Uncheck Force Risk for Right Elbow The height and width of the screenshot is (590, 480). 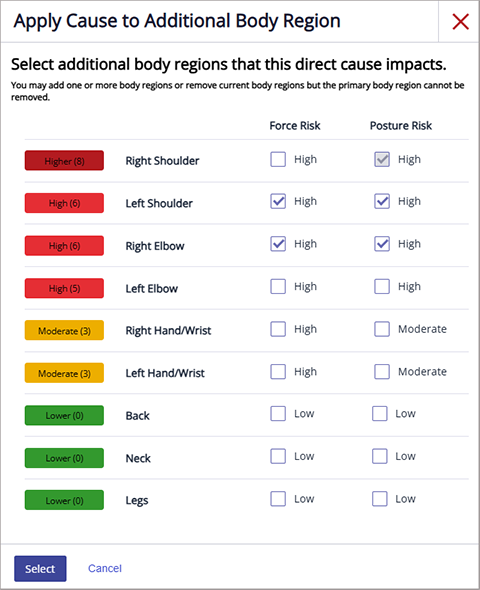tap(278, 244)
